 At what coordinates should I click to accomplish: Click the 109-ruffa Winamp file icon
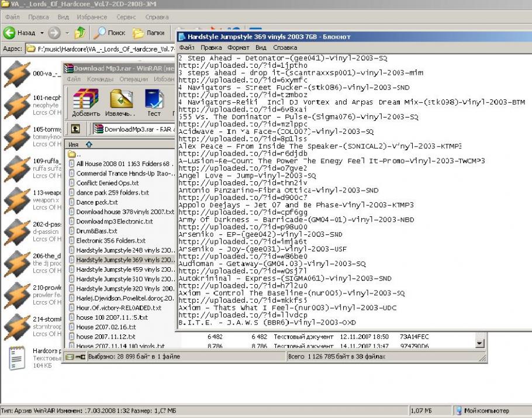point(17,168)
